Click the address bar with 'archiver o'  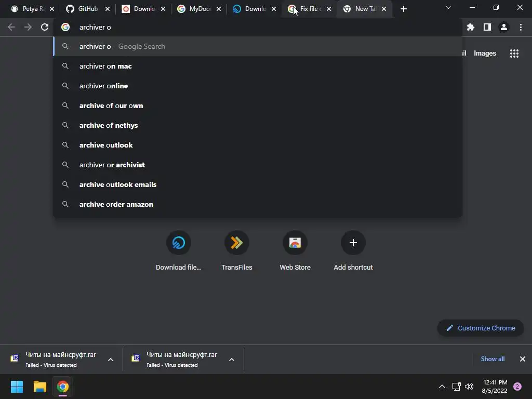point(258,27)
